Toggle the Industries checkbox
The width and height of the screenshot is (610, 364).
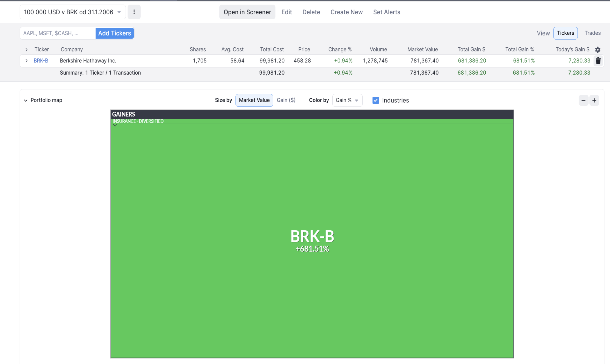point(376,100)
